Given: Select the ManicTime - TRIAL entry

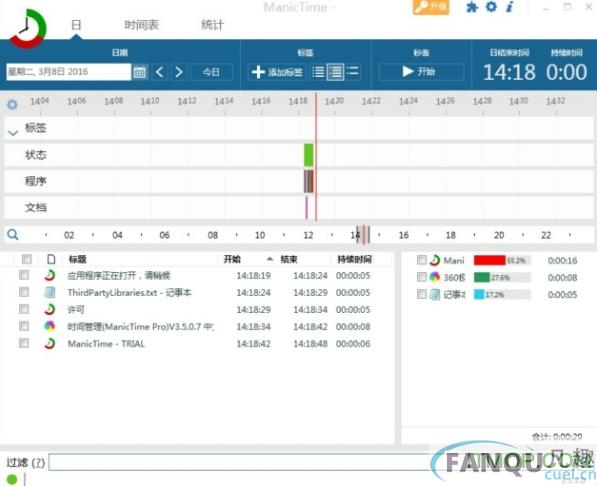Looking at the screenshot, I should click(x=106, y=344).
